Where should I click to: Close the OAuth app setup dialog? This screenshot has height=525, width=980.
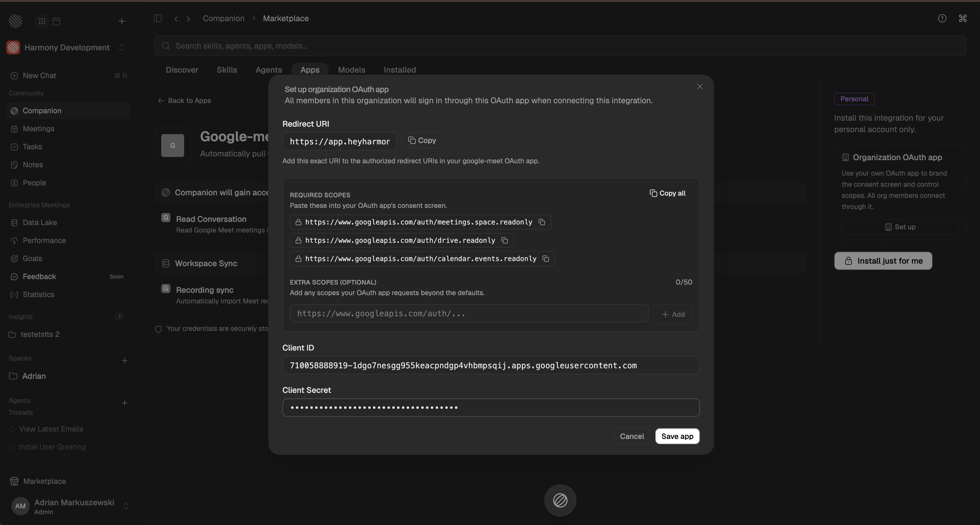(700, 87)
